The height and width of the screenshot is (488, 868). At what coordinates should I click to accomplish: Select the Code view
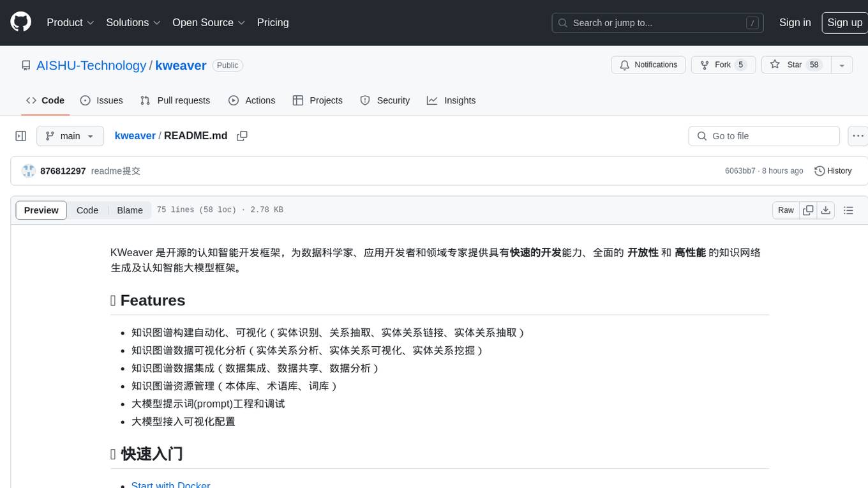pos(87,210)
